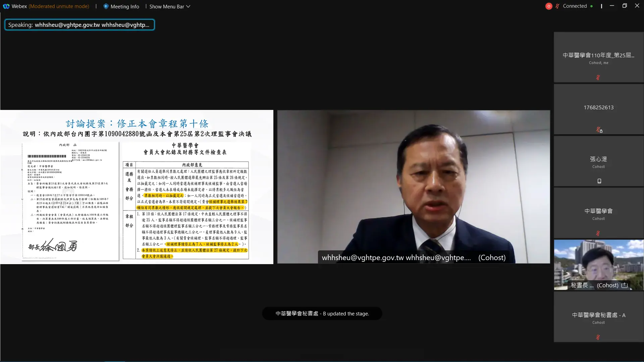Open the Meeting Info menu
This screenshot has width=644, height=362.
(x=125, y=6)
